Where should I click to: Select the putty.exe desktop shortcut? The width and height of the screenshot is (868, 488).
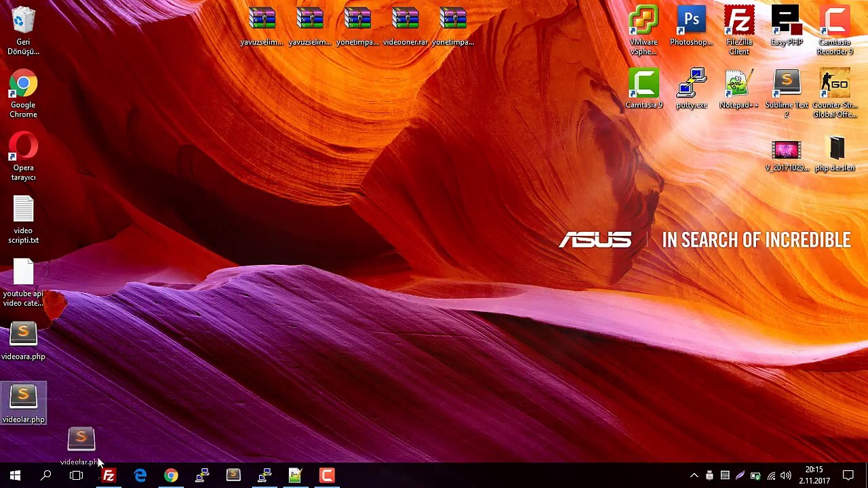(x=691, y=89)
